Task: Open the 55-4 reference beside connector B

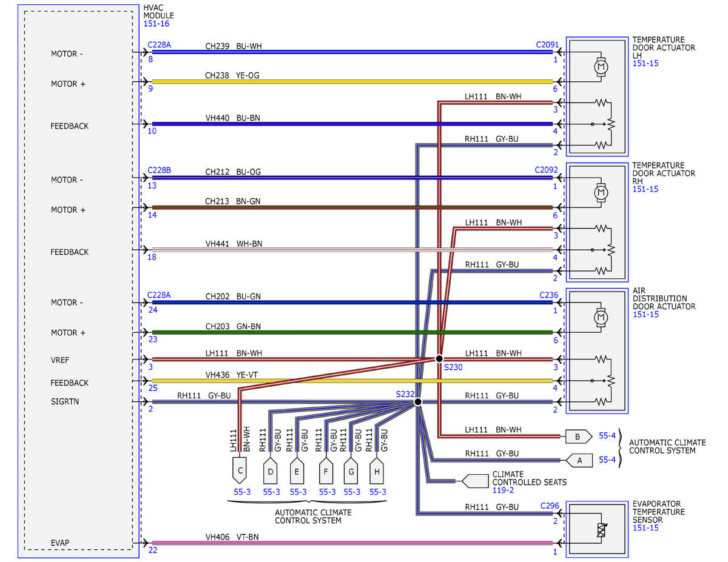Action: pyautogui.click(x=607, y=436)
